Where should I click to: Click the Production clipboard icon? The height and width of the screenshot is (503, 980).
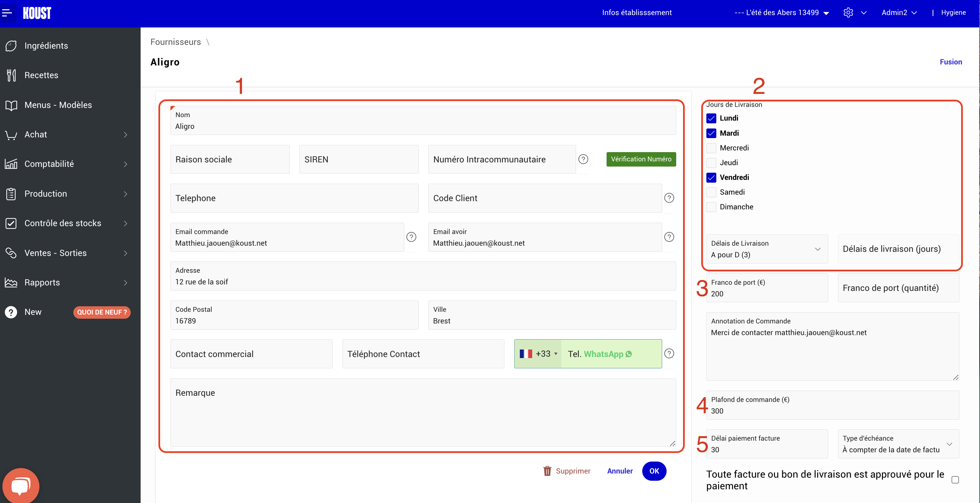click(11, 194)
